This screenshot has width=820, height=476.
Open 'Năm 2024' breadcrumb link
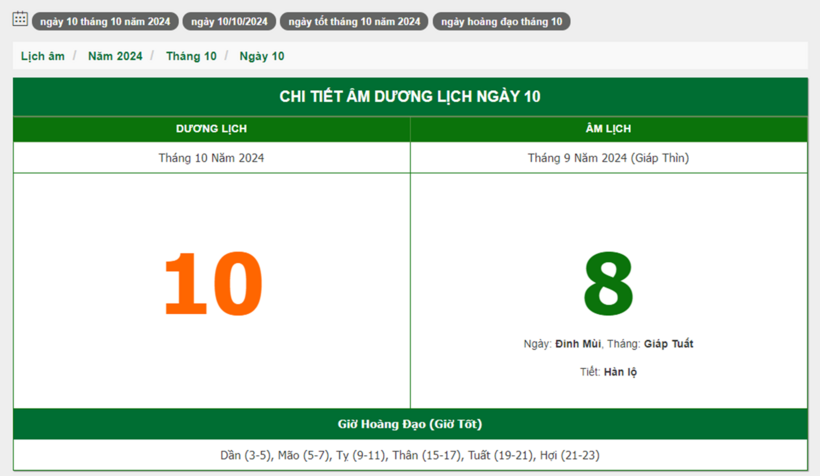tap(115, 56)
